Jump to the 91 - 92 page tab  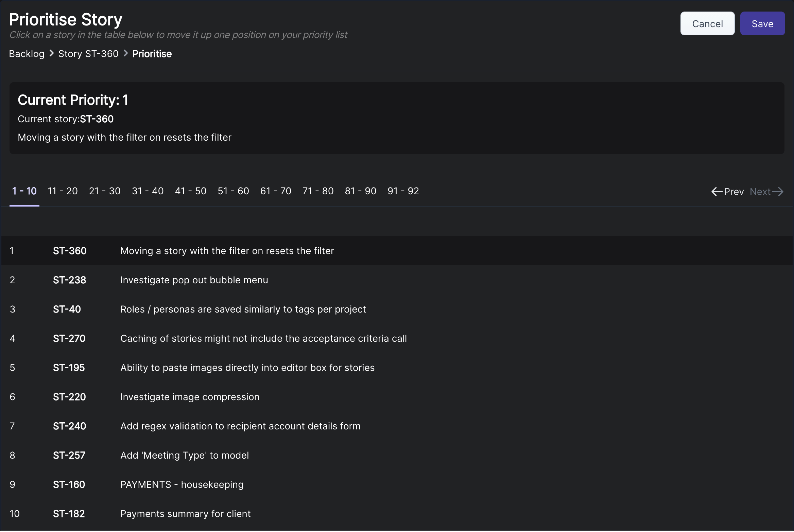click(403, 191)
